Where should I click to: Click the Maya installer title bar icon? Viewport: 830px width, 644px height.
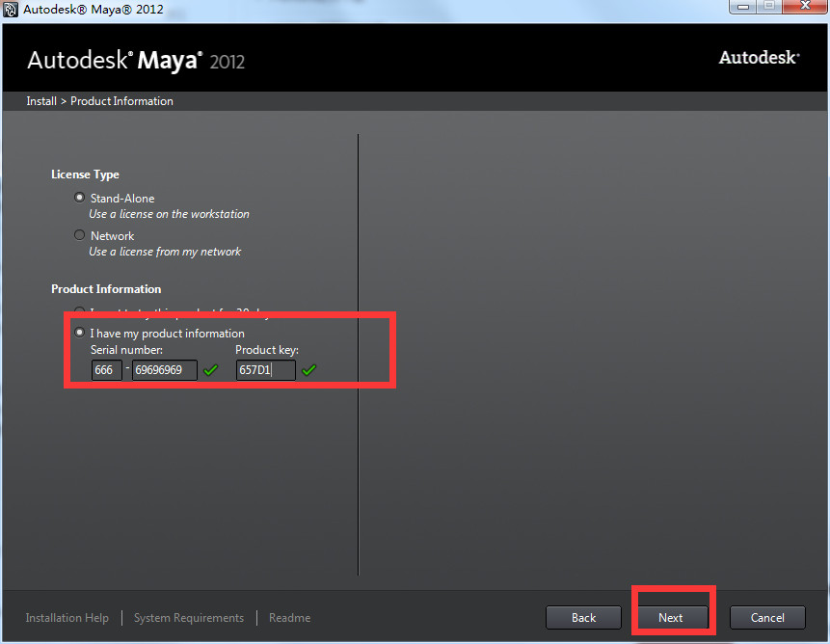click(x=11, y=10)
